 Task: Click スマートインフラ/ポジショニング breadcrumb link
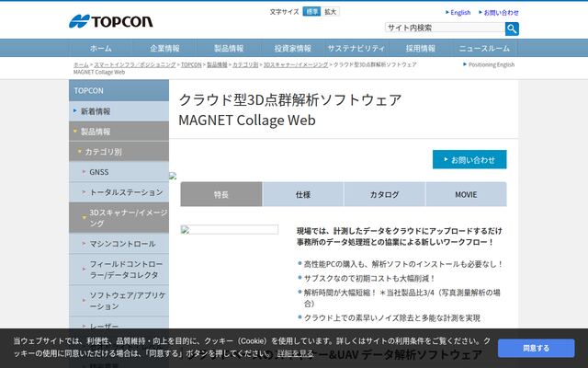[135, 64]
